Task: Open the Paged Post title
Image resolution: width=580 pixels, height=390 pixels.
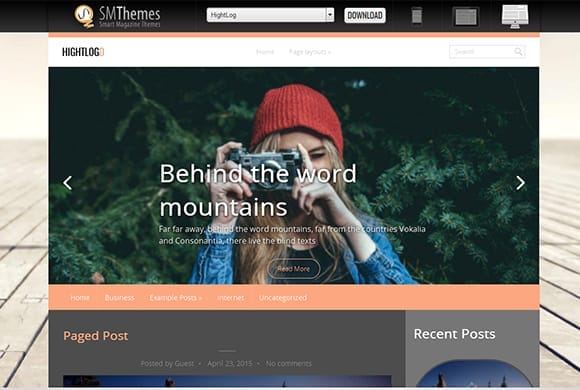Action: pos(96,336)
